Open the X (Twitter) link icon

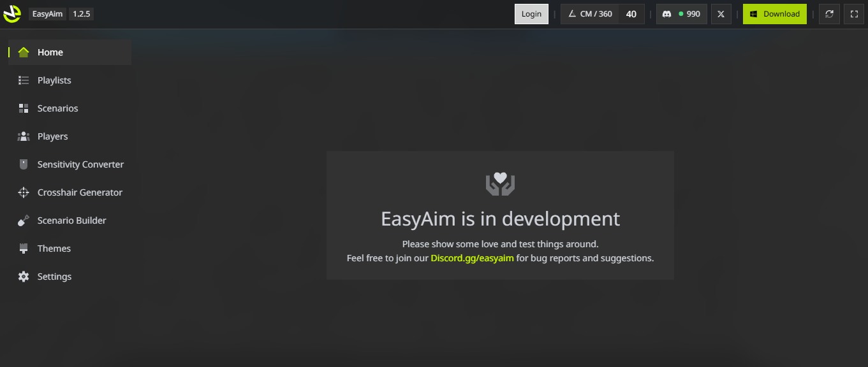(721, 14)
